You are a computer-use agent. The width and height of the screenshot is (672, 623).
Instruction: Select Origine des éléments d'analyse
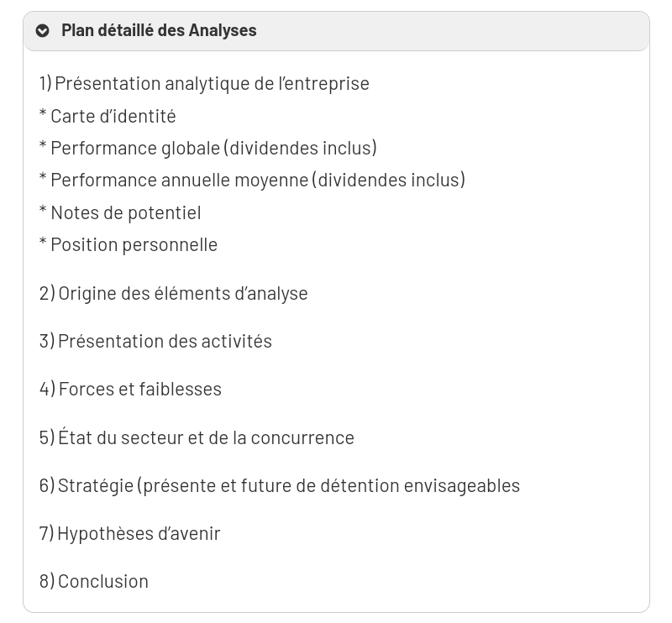[x=174, y=294]
